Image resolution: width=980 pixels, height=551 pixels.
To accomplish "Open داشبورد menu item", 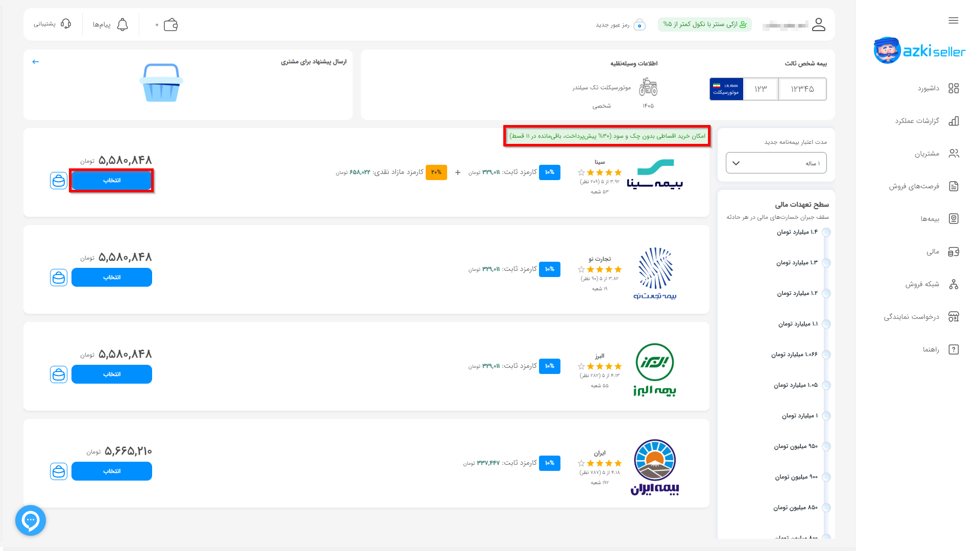I will click(928, 88).
